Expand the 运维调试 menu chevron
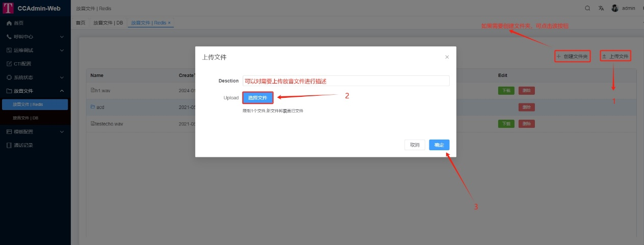The width and height of the screenshot is (644, 245). point(62,50)
